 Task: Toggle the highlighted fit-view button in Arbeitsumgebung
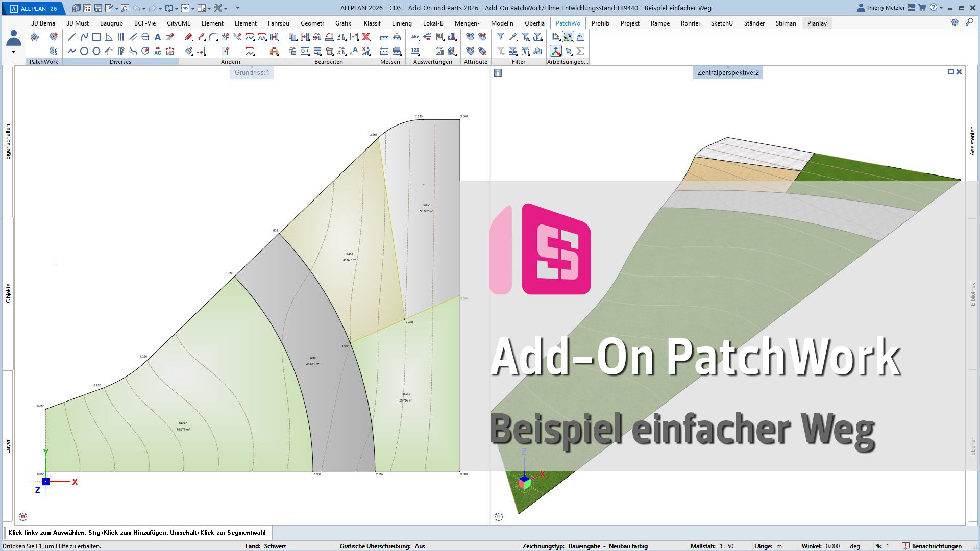coord(568,37)
